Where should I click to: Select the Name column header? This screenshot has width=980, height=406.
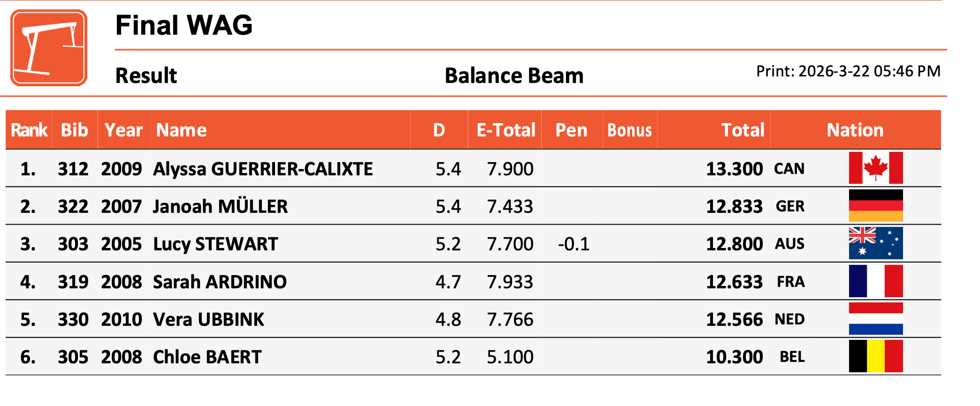pyautogui.click(x=181, y=130)
